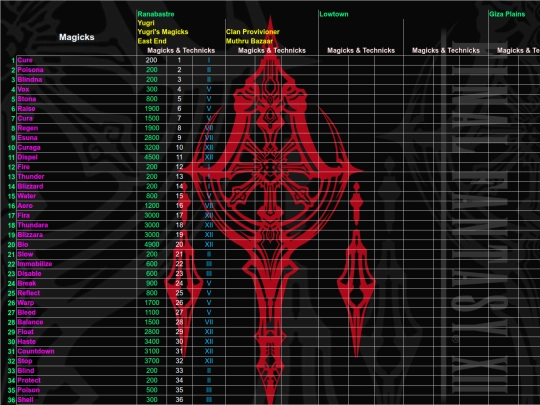This screenshot has width=540, height=405.
Task: Select the 3700 price for Stop
Action: [152, 361]
